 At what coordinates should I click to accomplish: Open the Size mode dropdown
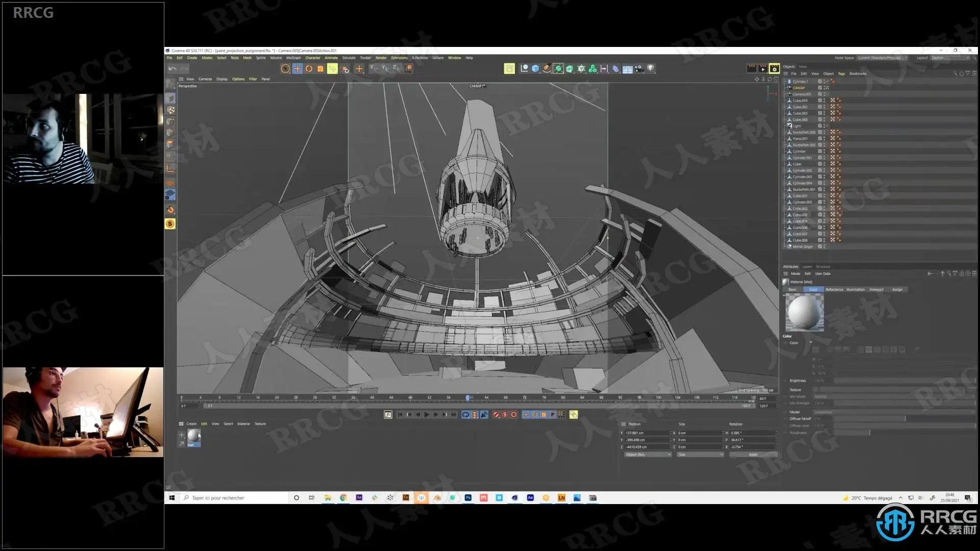click(700, 455)
